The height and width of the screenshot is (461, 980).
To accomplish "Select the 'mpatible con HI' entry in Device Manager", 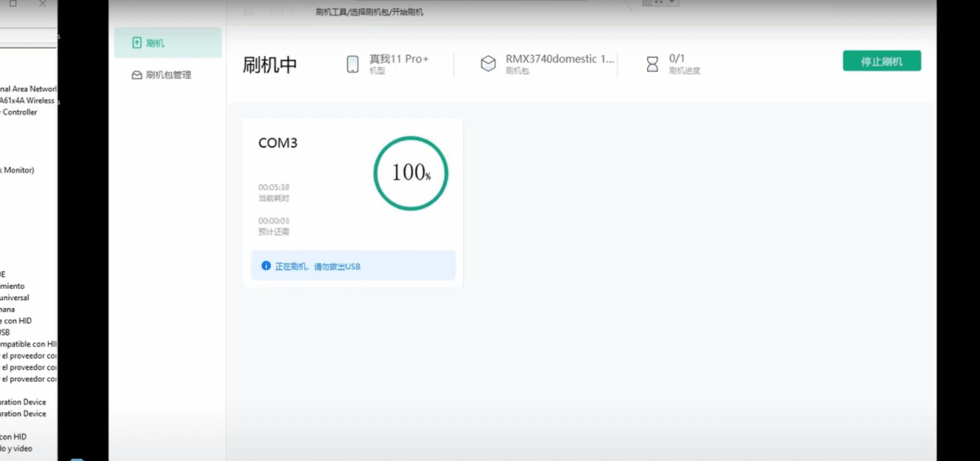I will pos(28,344).
